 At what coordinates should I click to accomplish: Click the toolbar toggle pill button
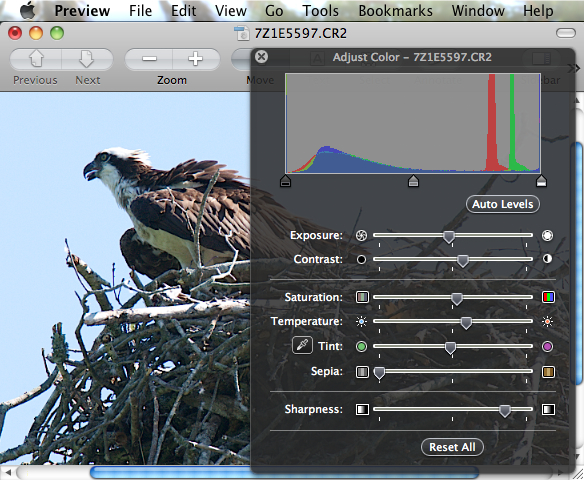point(566,33)
